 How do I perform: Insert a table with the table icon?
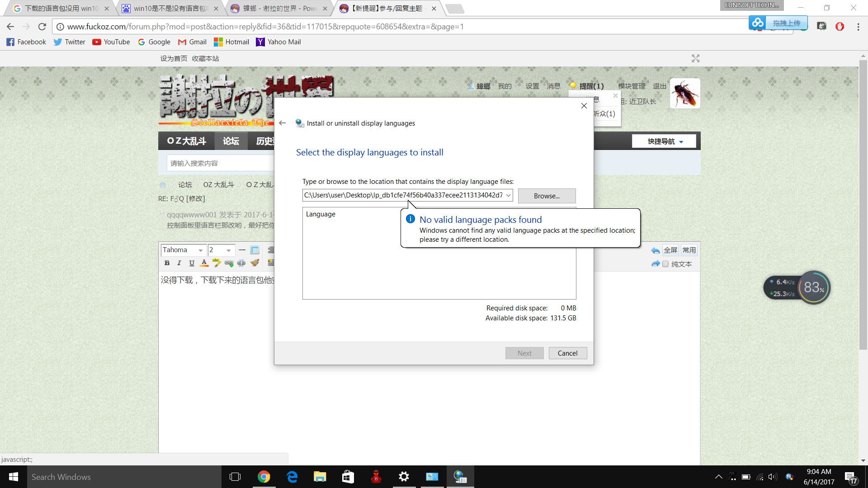[255, 250]
